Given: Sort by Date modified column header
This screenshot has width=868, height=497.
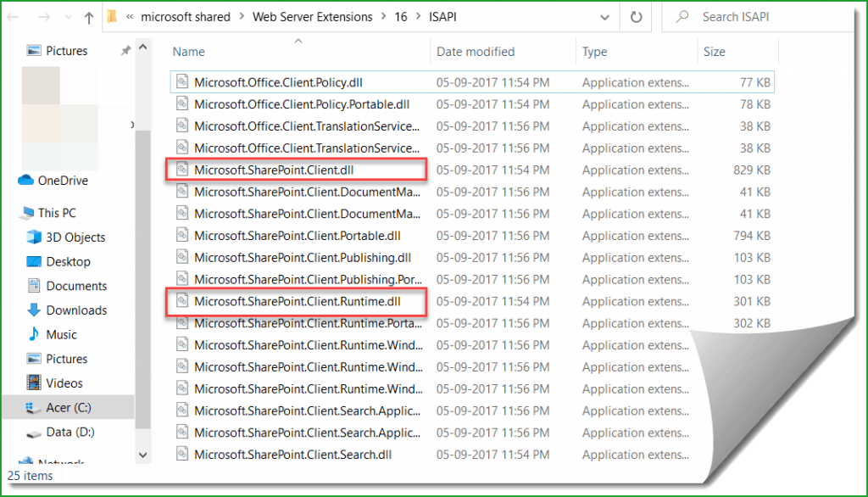Looking at the screenshot, I should (x=476, y=52).
